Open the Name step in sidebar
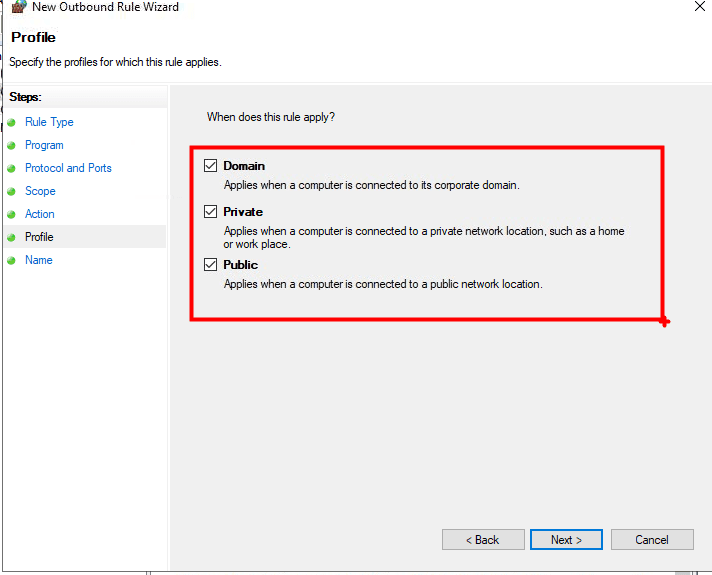 [39, 260]
